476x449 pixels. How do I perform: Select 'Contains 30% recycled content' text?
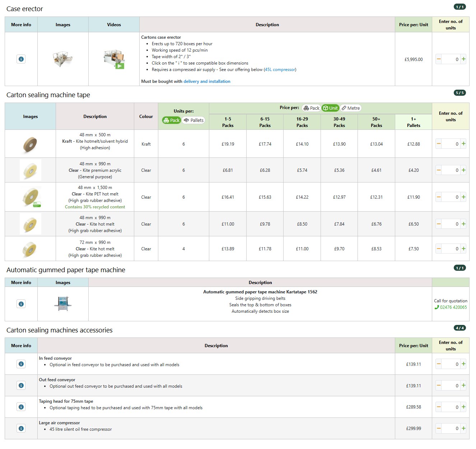click(95, 207)
